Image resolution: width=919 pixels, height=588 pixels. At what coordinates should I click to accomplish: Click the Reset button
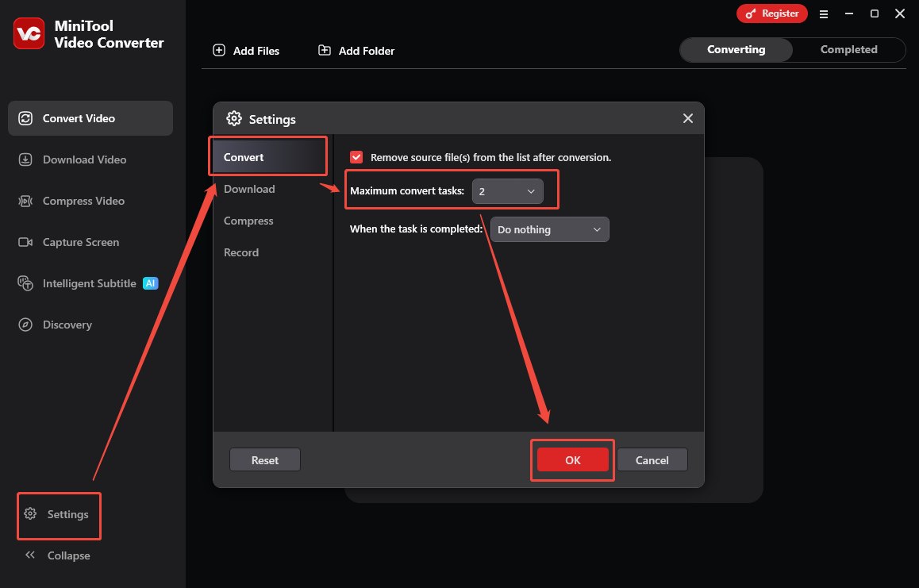tap(264, 459)
